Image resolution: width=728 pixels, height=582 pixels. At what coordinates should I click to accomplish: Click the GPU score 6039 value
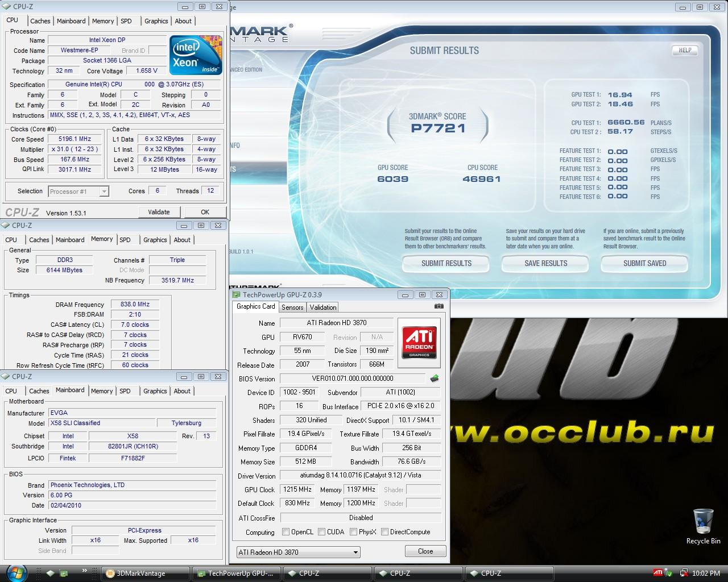coord(393,179)
